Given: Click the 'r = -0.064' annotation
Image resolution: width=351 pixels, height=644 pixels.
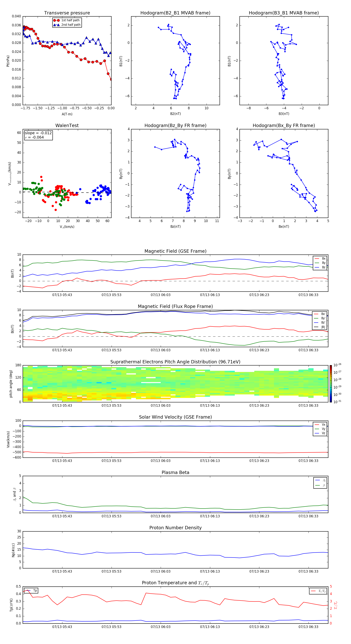Looking at the screenshot, I should (x=35, y=137).
